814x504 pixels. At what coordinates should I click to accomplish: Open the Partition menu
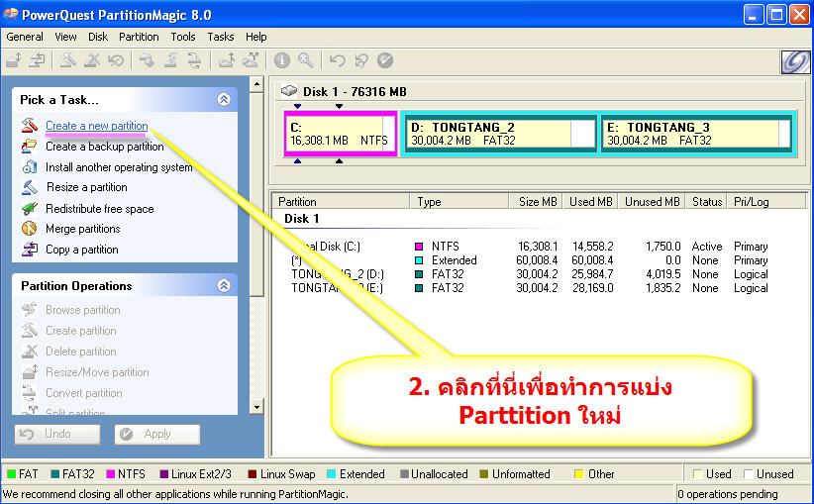pyautogui.click(x=139, y=37)
